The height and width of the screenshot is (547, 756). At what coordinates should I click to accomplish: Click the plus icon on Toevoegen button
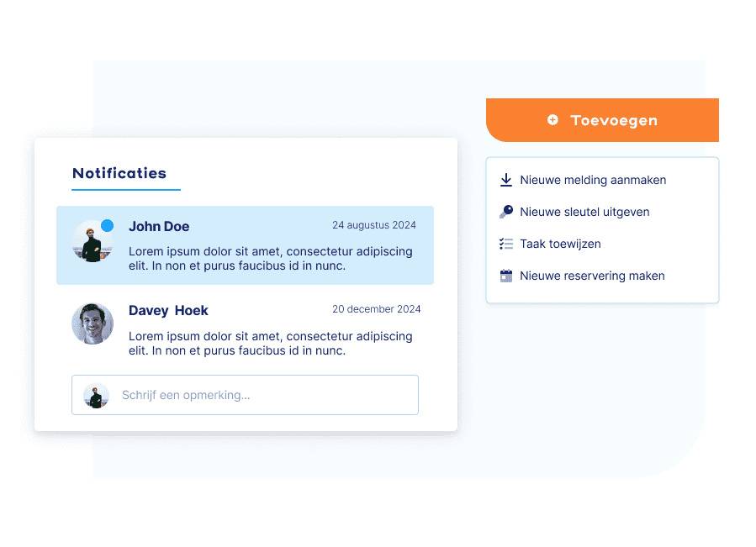[552, 120]
